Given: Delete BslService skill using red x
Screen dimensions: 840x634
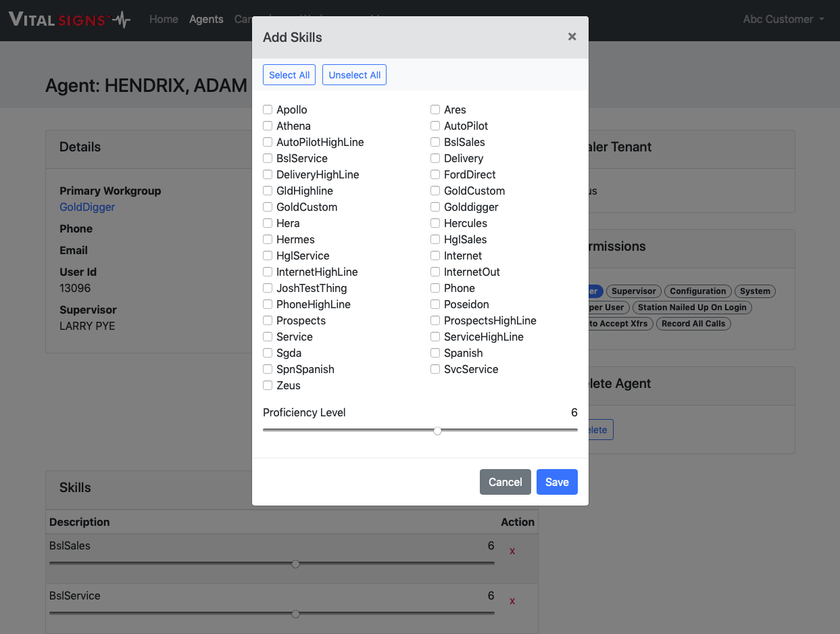Looking at the screenshot, I should coord(512,601).
